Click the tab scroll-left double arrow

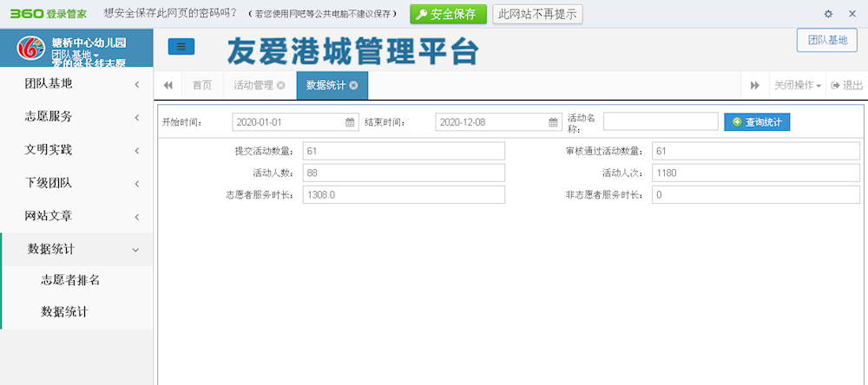(x=168, y=85)
